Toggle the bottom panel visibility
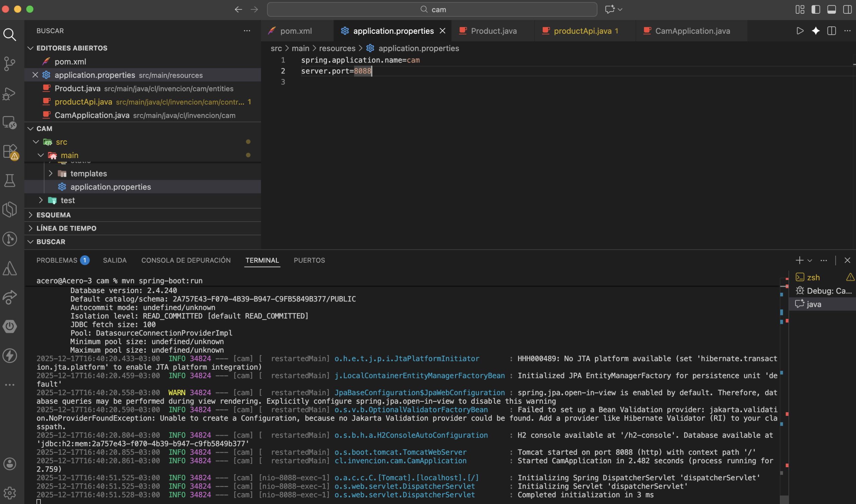Viewport: 856px width, 504px height. tap(831, 9)
